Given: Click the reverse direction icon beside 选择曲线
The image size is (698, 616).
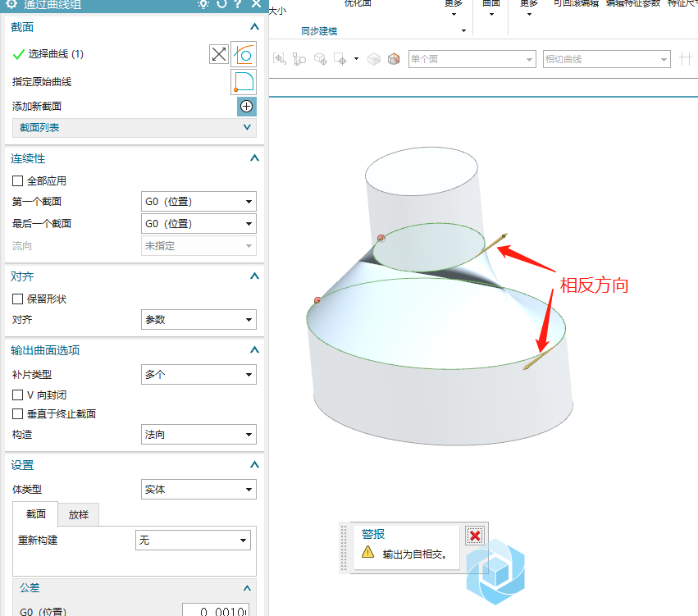Looking at the screenshot, I should (x=218, y=54).
